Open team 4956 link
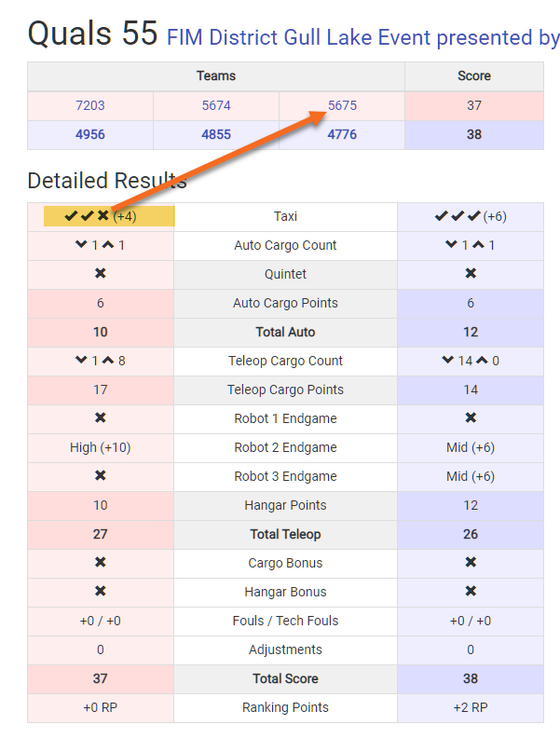 pyautogui.click(x=90, y=134)
